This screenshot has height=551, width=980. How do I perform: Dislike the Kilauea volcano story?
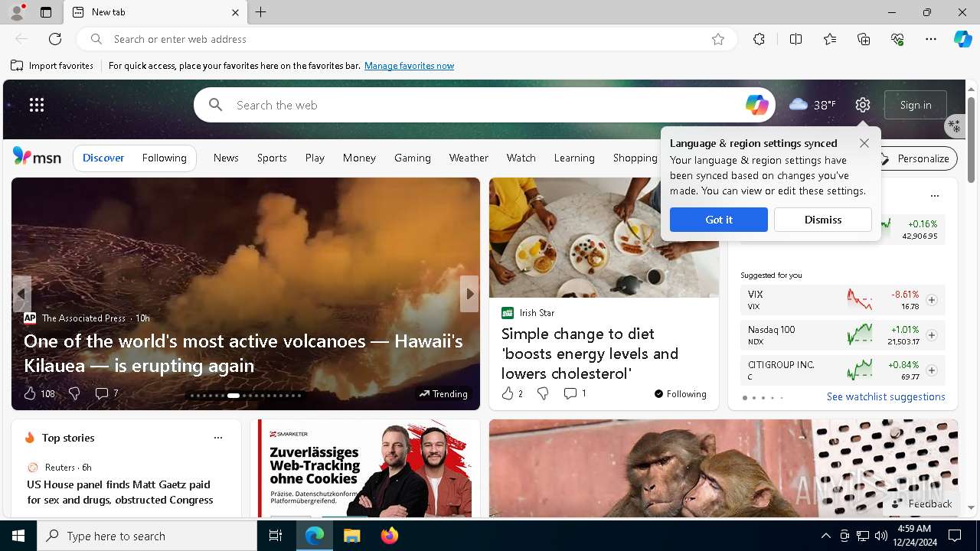point(74,393)
